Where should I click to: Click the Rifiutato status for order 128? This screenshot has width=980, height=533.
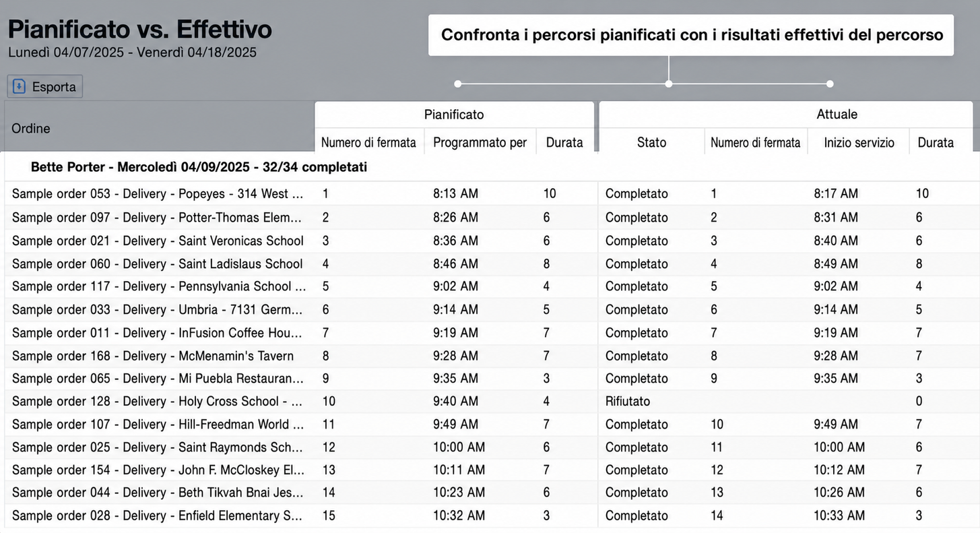pos(628,402)
